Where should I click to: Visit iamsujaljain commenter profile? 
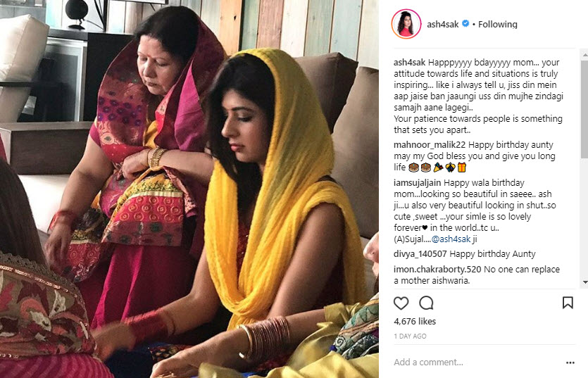[418, 183]
